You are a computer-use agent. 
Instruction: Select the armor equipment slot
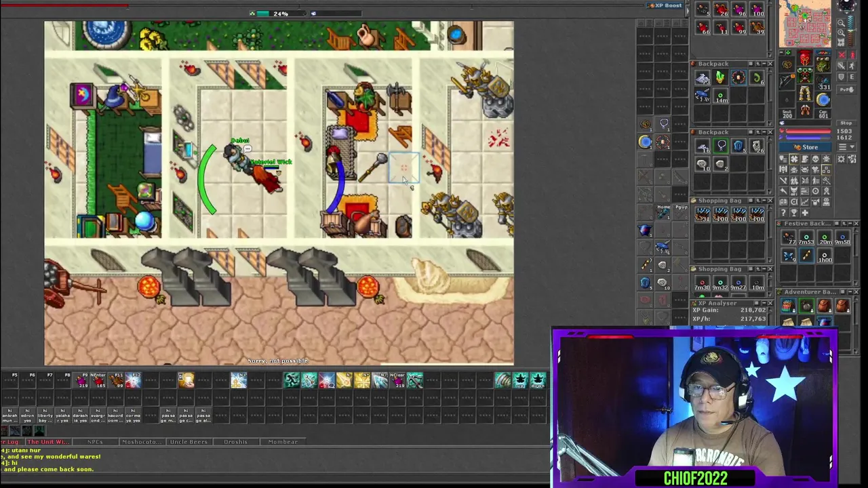(804, 75)
